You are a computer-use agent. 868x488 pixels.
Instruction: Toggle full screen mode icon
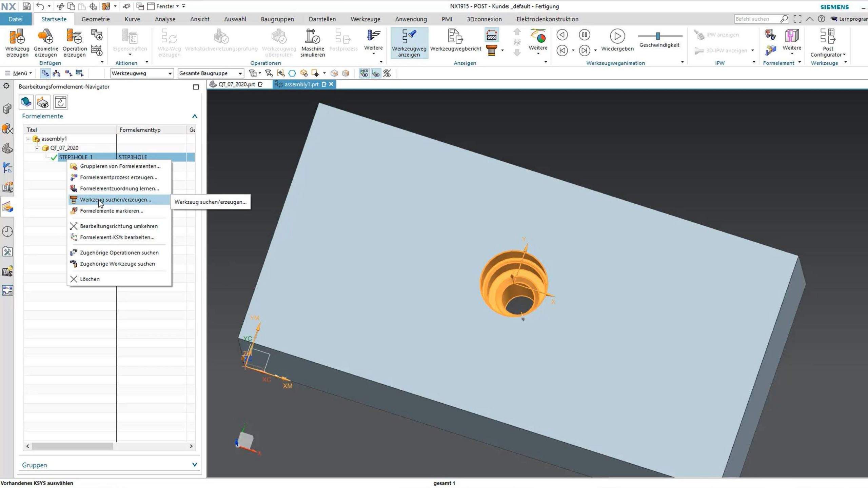coord(797,19)
